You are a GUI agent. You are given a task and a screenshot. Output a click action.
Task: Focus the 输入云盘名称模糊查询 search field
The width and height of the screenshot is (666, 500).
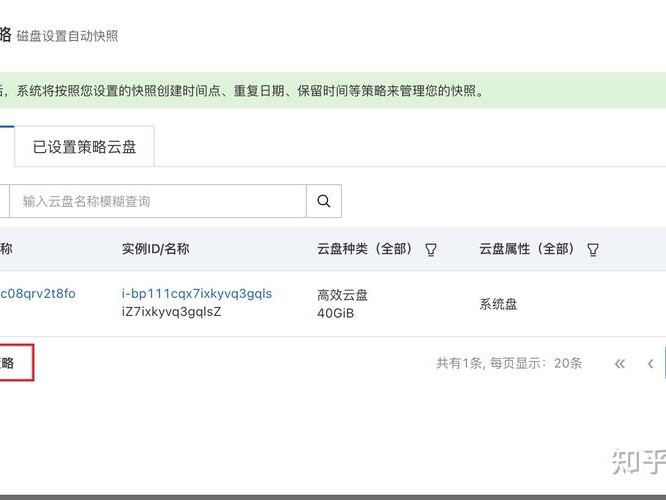point(158,201)
